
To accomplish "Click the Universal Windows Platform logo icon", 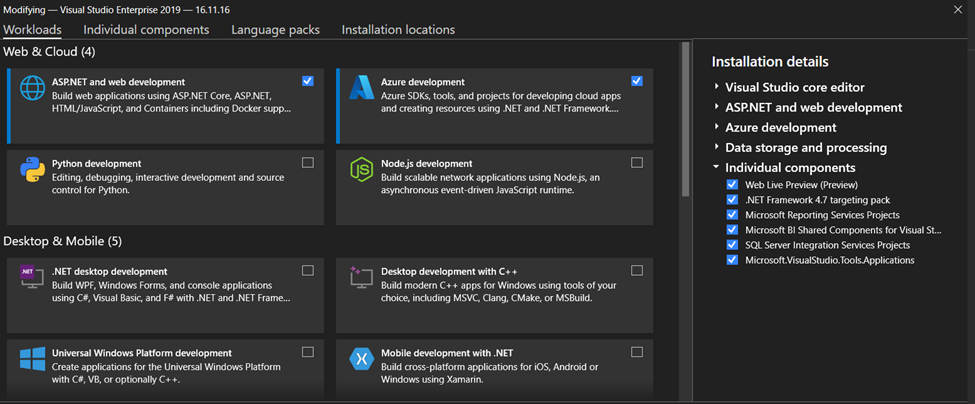I will click(32, 359).
